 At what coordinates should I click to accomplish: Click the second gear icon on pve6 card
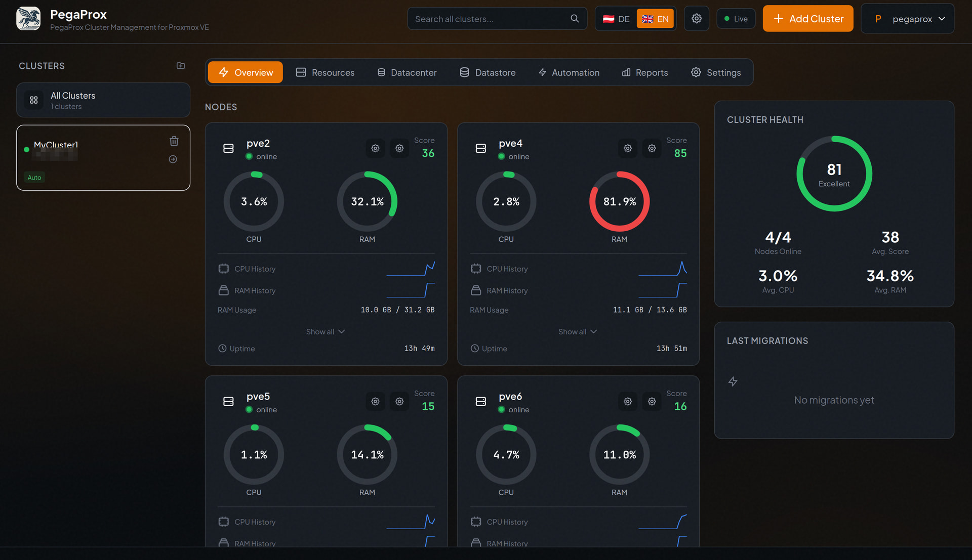tap(652, 401)
